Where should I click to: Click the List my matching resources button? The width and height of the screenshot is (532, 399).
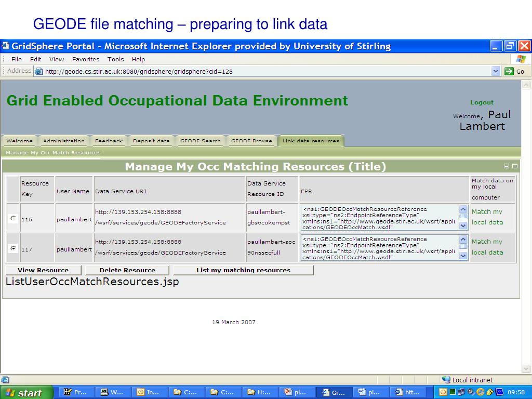point(243,270)
